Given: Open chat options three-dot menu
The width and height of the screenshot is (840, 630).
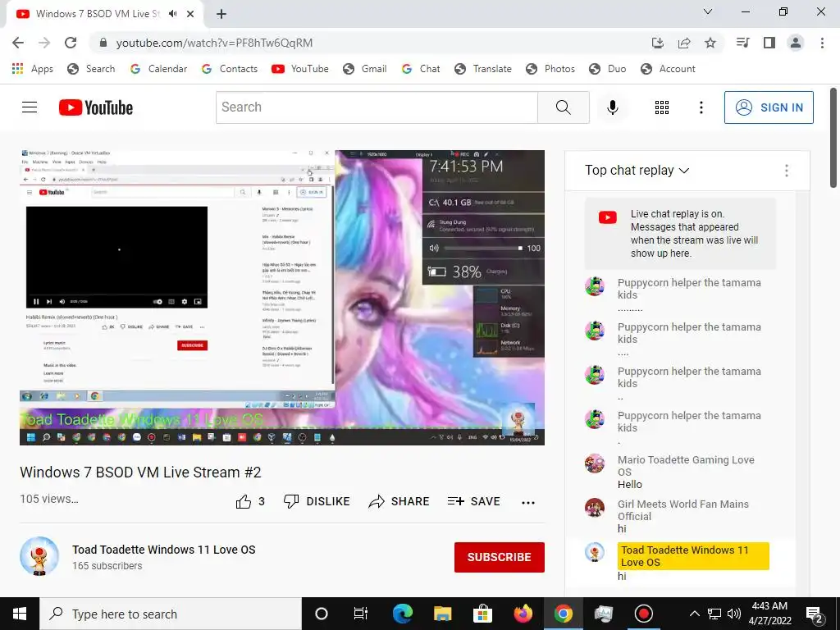Looking at the screenshot, I should click(x=787, y=171).
